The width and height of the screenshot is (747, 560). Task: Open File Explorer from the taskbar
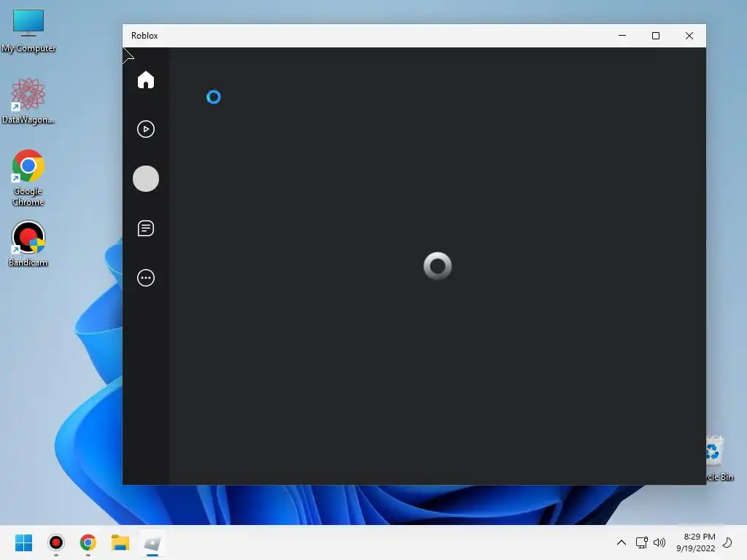(120, 542)
